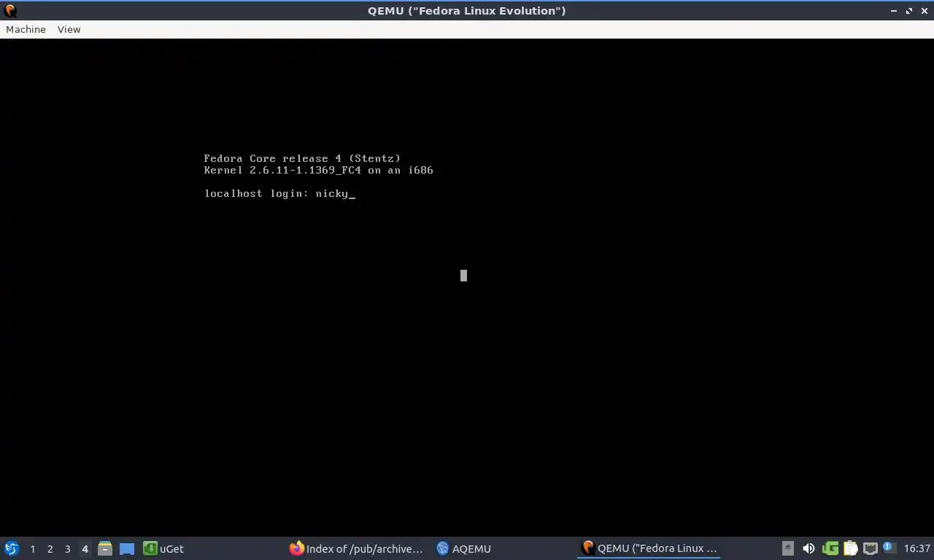Image resolution: width=934 pixels, height=560 pixels.
Task: Open the Lubuntu application menu launcher
Action: click(x=12, y=548)
